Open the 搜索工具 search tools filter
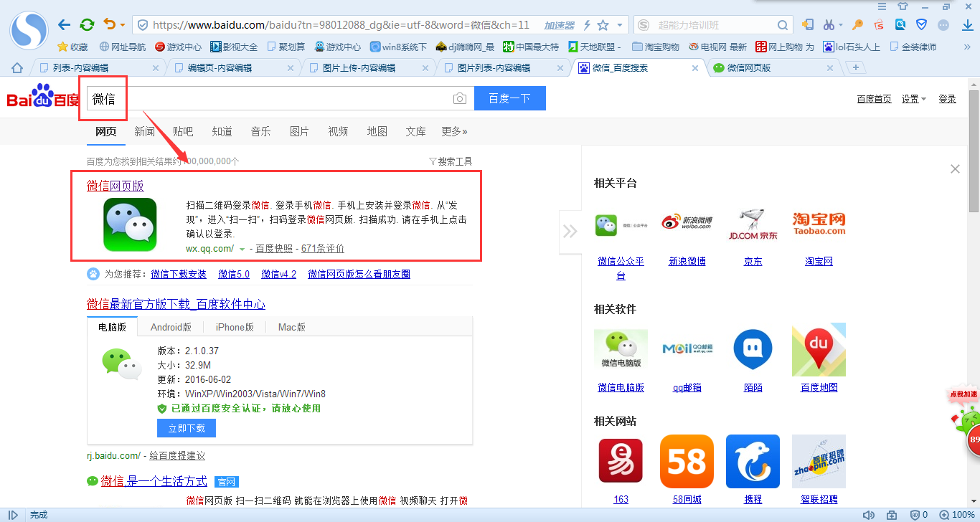This screenshot has width=980, height=522. click(x=451, y=161)
